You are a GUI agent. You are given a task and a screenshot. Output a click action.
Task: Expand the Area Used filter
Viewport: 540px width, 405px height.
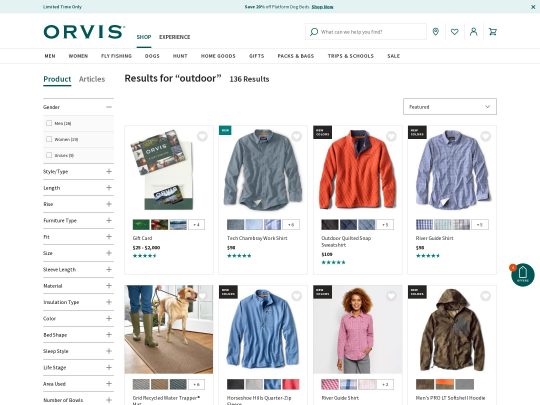[x=109, y=384]
